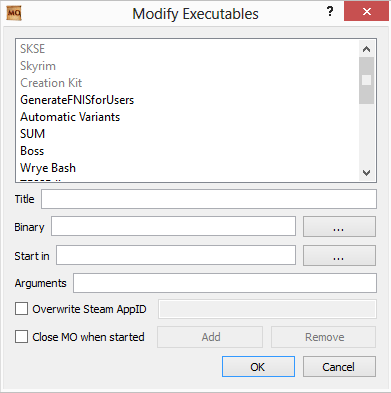Click the Remove button
391x393 pixels.
coord(324,337)
